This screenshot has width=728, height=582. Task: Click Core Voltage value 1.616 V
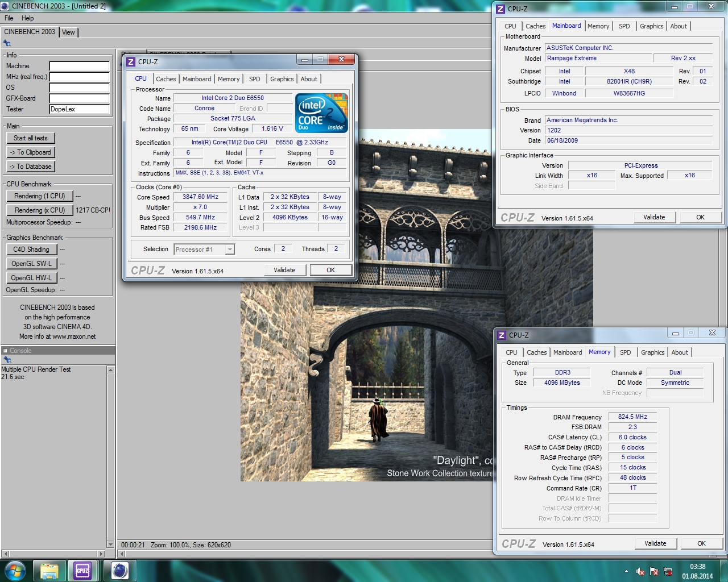272,128
